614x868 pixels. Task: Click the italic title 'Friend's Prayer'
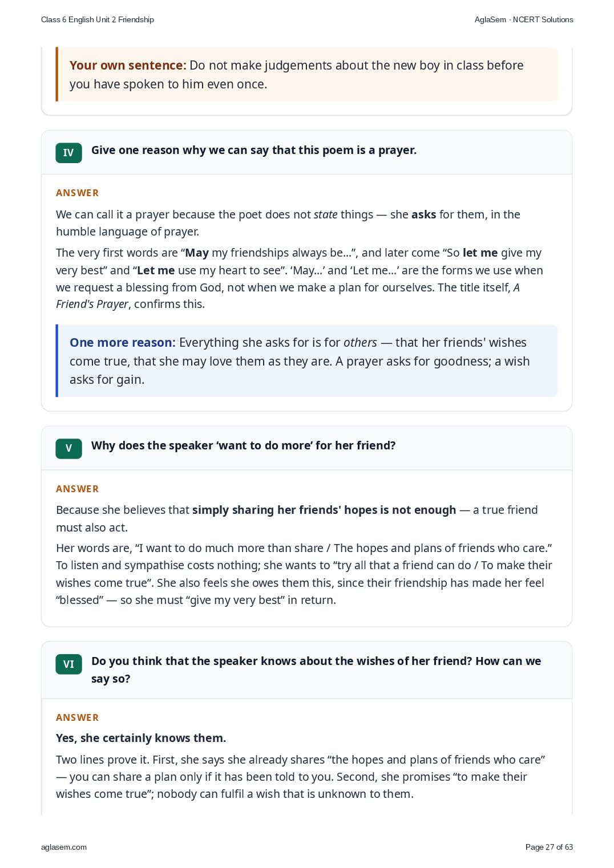point(92,304)
